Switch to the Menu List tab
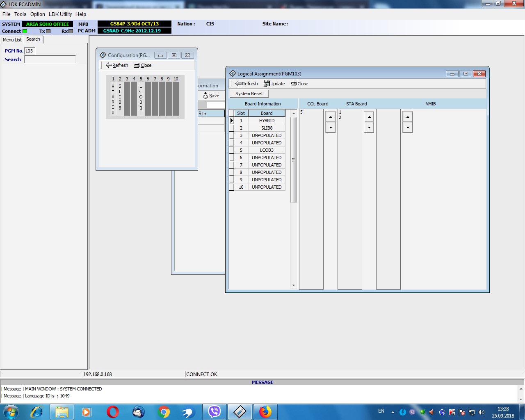The height and width of the screenshot is (420, 525). 12,40
